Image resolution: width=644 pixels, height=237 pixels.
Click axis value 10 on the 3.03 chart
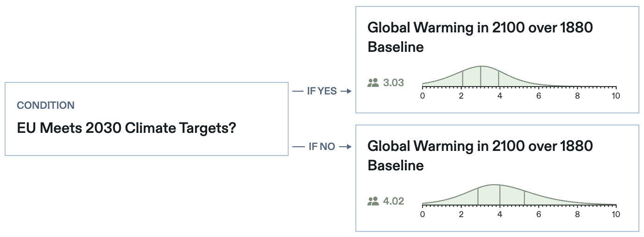615,96
